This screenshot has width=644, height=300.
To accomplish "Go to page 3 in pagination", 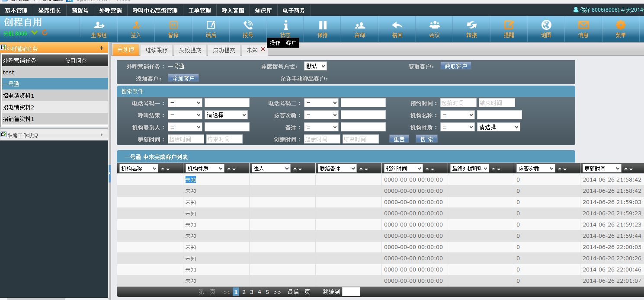I will [252, 292].
